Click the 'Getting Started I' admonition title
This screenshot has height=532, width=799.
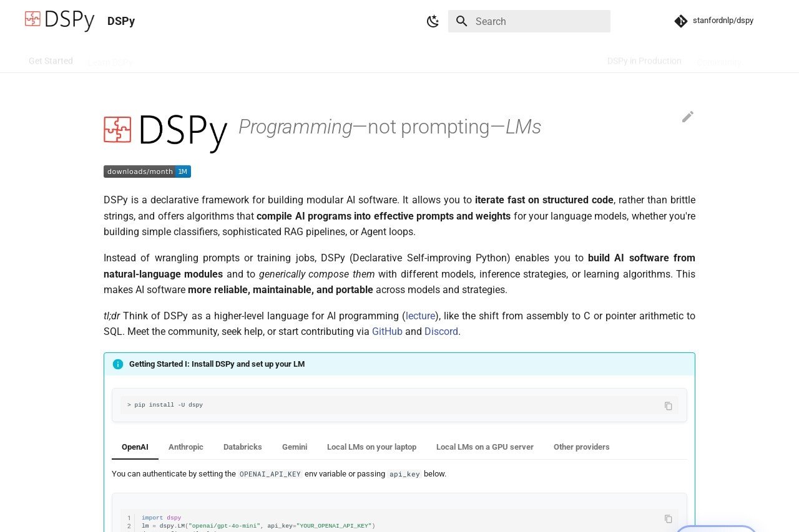[x=217, y=364]
